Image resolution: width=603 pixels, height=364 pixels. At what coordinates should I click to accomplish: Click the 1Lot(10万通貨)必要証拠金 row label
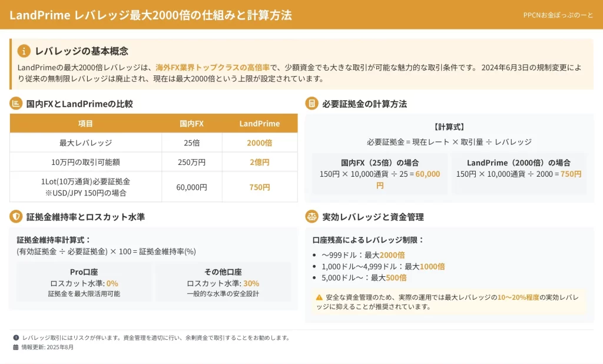[x=85, y=181]
